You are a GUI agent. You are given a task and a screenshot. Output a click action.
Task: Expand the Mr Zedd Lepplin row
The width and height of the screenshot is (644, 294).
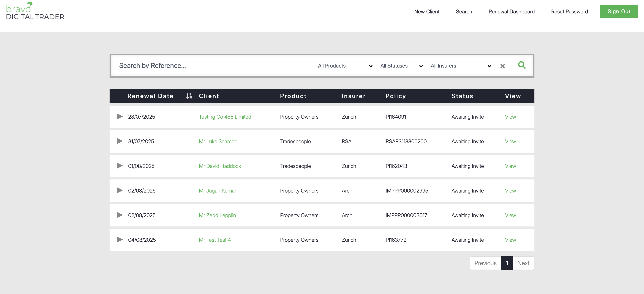tap(120, 215)
